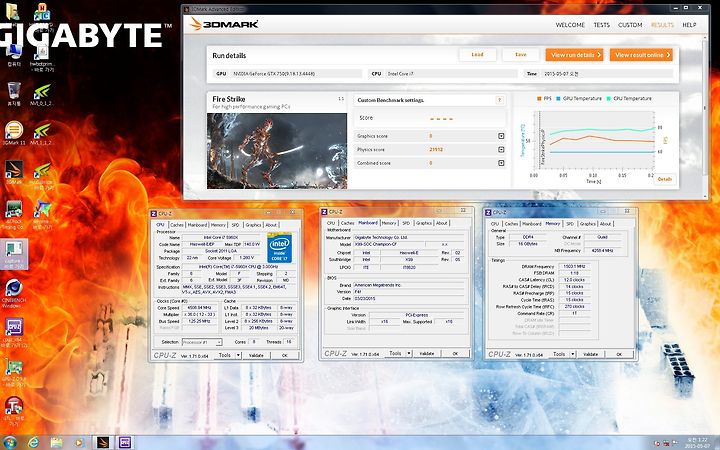Click the CPU Temperature teal legend swatch
Image resolution: width=720 pixels, height=450 pixels.
point(609,98)
